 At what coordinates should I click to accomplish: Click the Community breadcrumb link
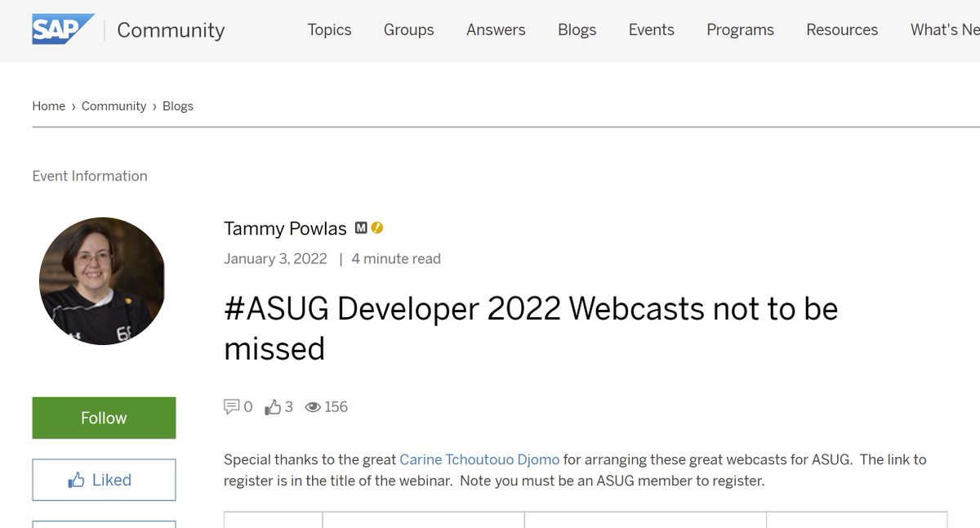pos(114,105)
